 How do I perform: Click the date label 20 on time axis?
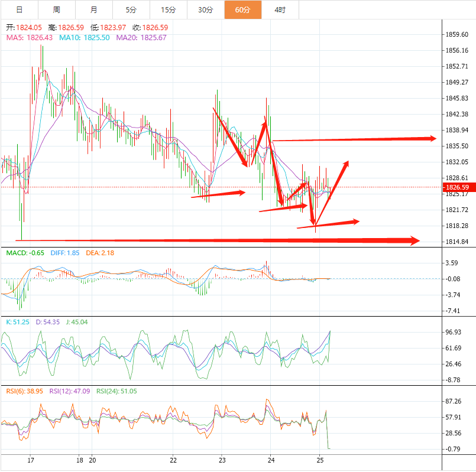92,460
